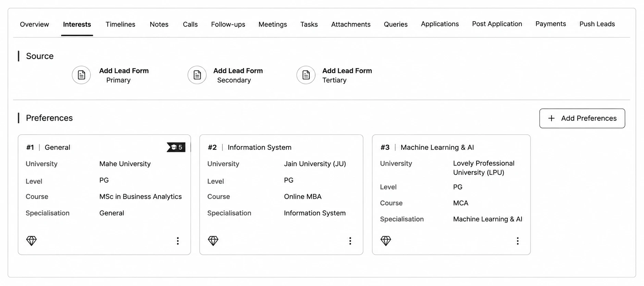The image size is (644, 286).
Task: Click the Secondary Add Lead Form document icon
Action: coord(197,75)
